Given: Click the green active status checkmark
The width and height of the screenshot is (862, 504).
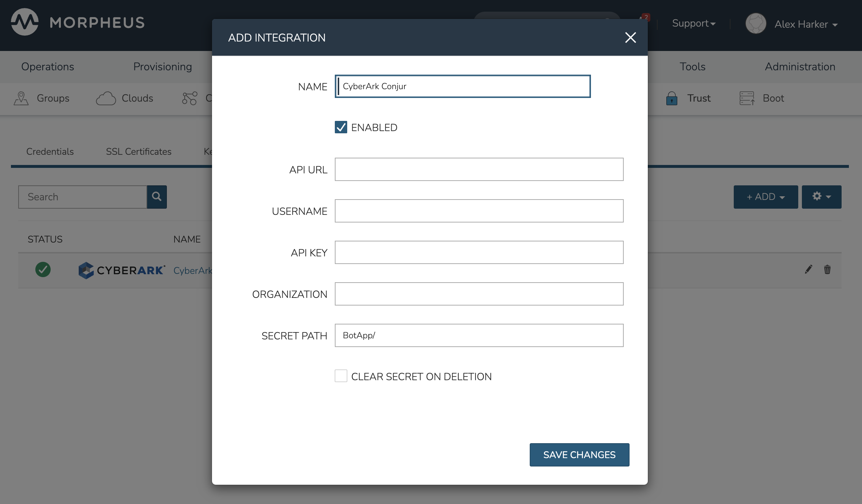Looking at the screenshot, I should coord(43,269).
